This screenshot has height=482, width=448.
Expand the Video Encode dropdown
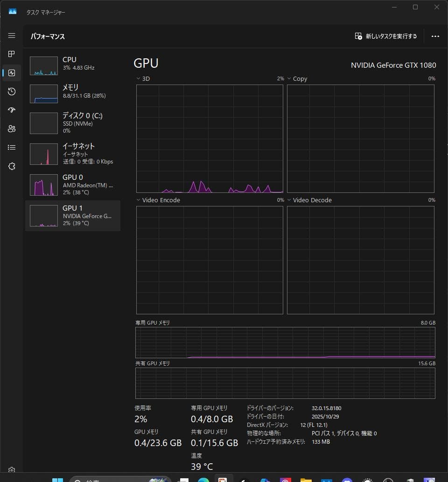pyautogui.click(x=138, y=200)
